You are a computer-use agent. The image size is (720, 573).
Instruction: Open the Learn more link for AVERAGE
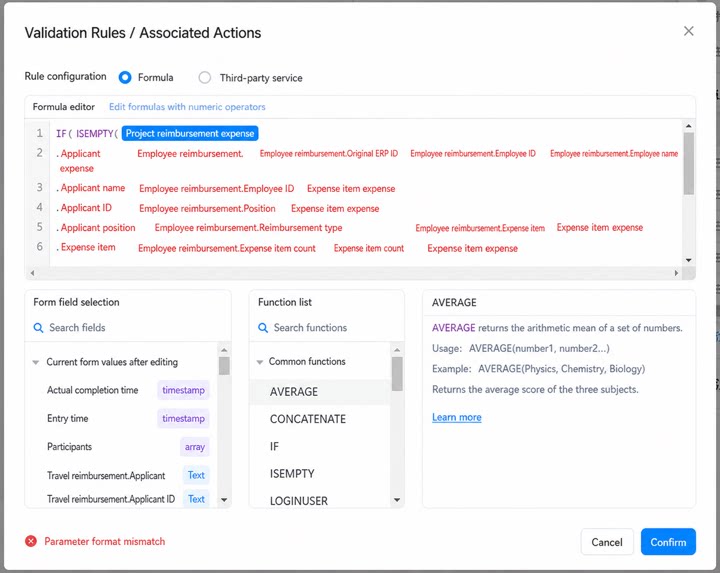[x=456, y=417]
